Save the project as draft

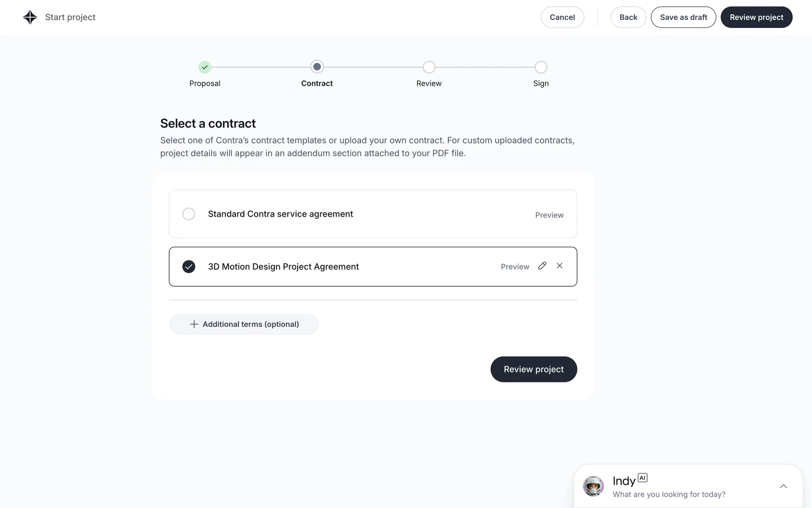[x=683, y=17]
